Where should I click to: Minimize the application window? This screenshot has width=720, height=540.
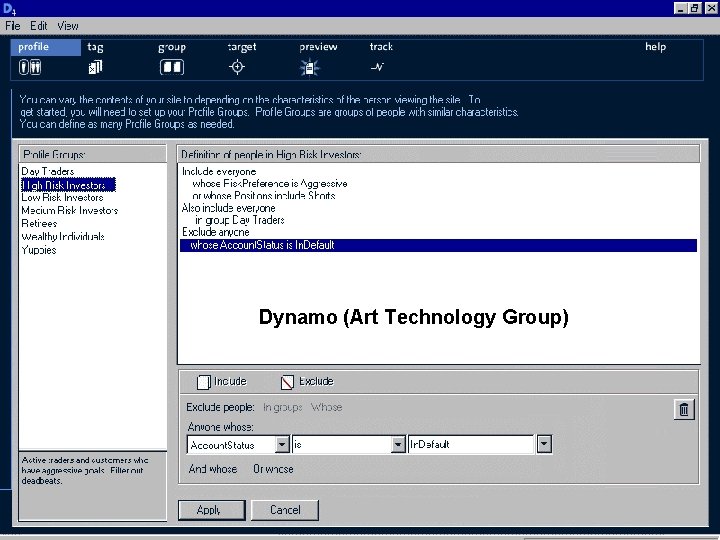click(x=681, y=8)
